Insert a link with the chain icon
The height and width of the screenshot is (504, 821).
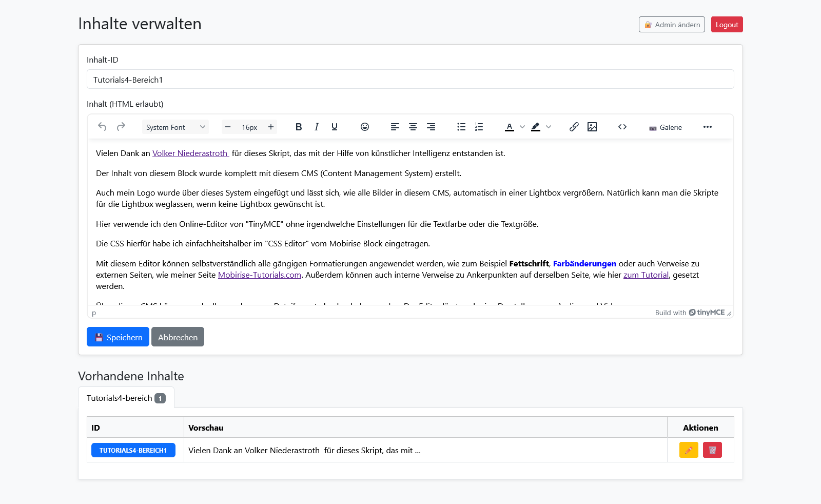(x=574, y=127)
